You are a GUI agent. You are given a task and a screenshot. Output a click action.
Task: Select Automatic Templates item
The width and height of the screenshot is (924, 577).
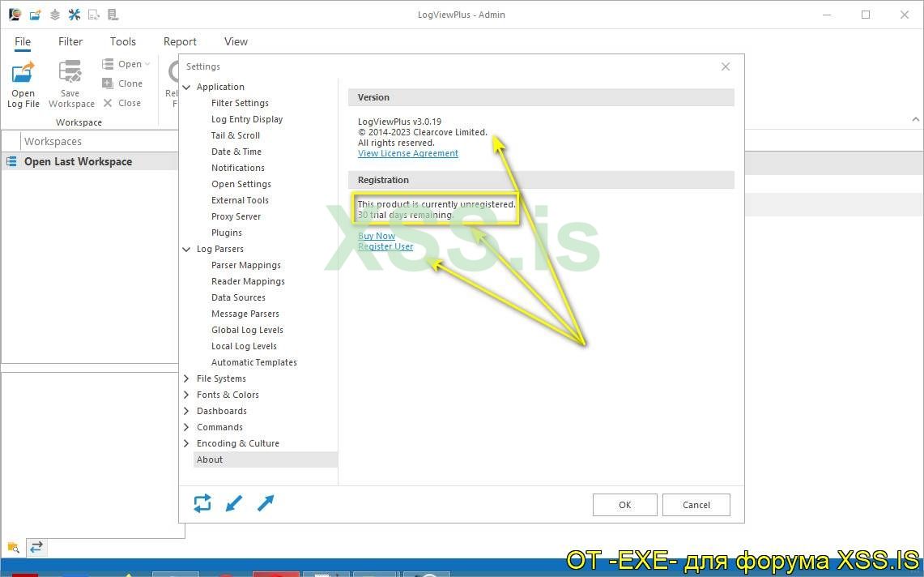click(254, 362)
